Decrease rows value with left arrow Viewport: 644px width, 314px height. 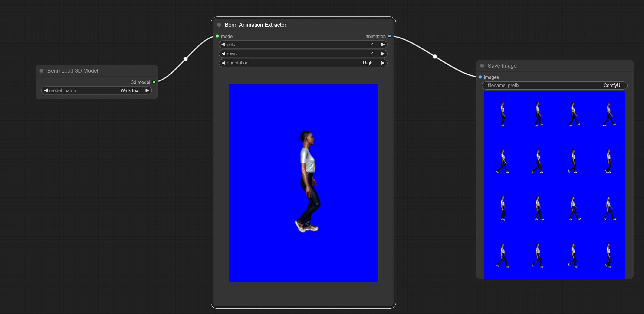[223, 54]
